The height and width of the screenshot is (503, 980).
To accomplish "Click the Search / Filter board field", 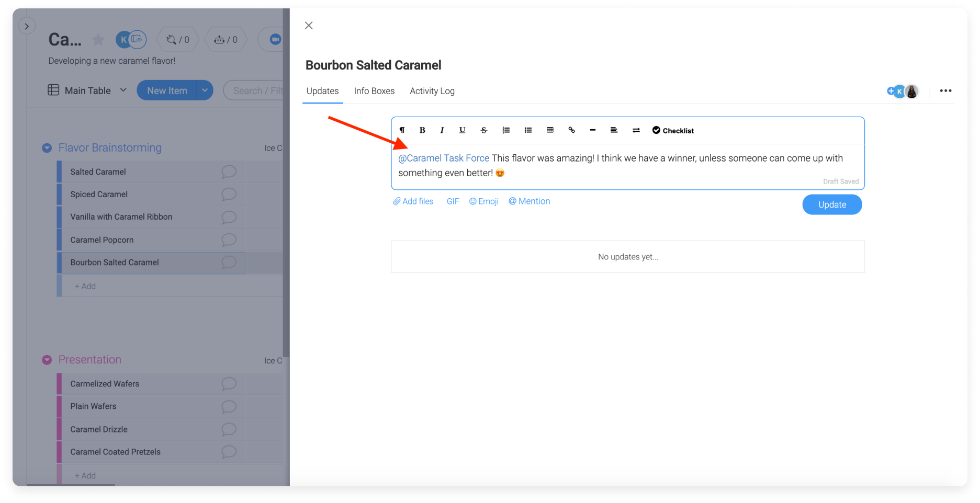I will pos(254,90).
